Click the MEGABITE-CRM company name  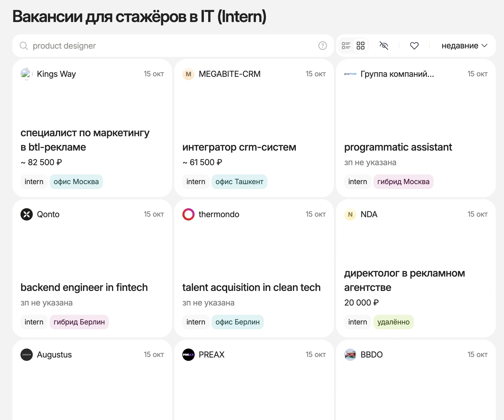229,74
